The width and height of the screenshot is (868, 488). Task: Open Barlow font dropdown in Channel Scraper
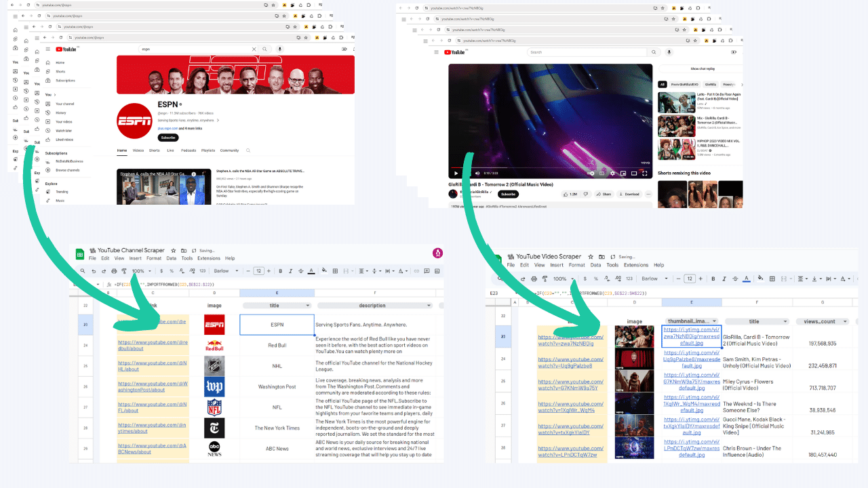point(226,271)
